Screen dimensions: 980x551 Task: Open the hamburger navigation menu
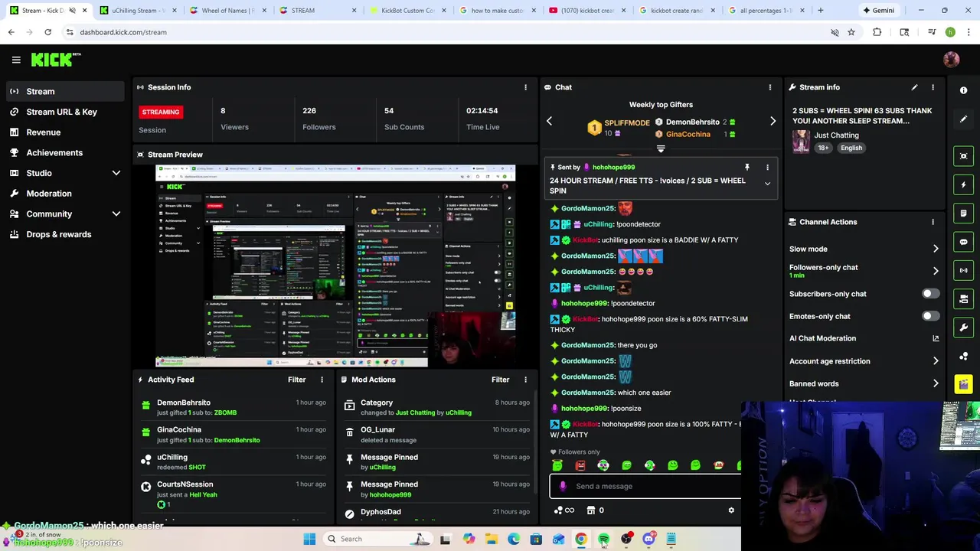click(16, 60)
